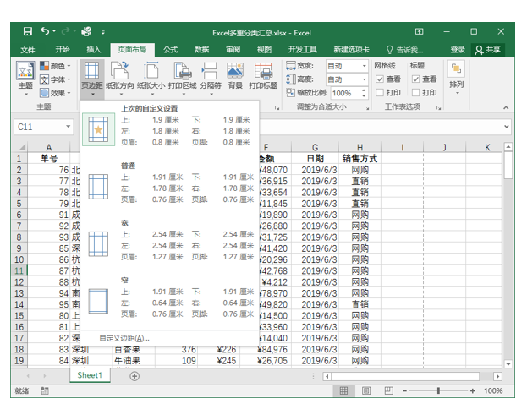The width and height of the screenshot is (527, 420).
Task: Open the 纸张方向 orientation tool
Action: point(119,79)
